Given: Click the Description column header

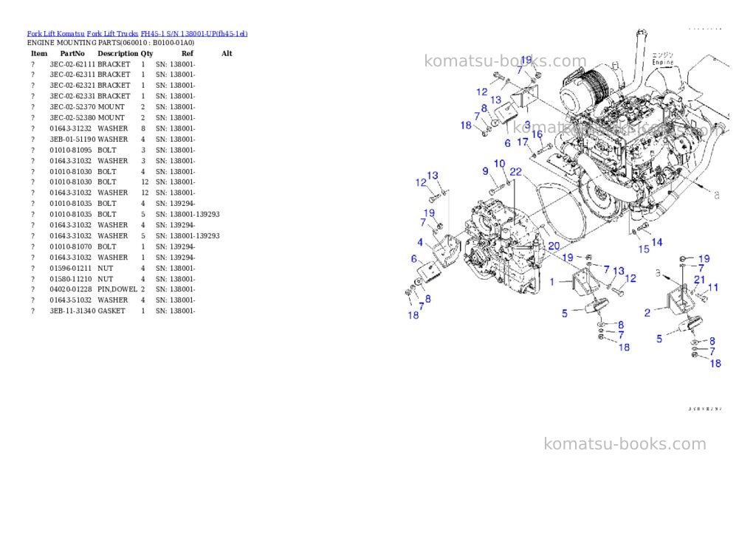Looking at the screenshot, I should tap(117, 53).
